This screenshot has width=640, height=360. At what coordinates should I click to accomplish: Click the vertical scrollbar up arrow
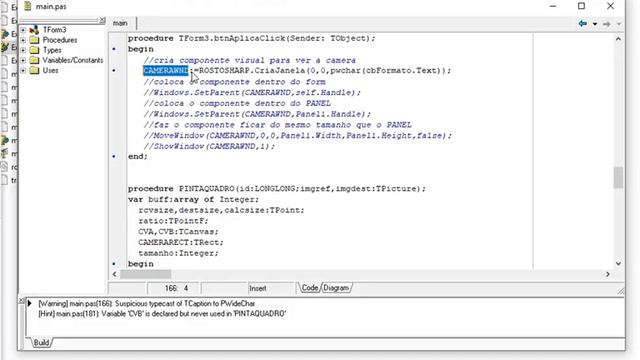click(618, 39)
